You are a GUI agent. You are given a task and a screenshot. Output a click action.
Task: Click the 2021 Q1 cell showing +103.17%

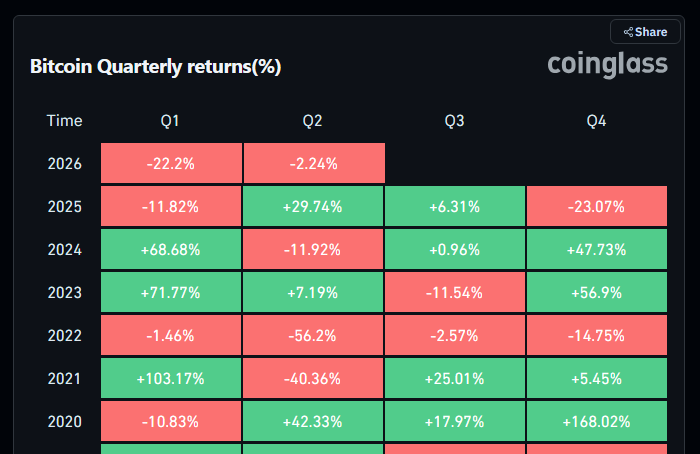(x=171, y=379)
